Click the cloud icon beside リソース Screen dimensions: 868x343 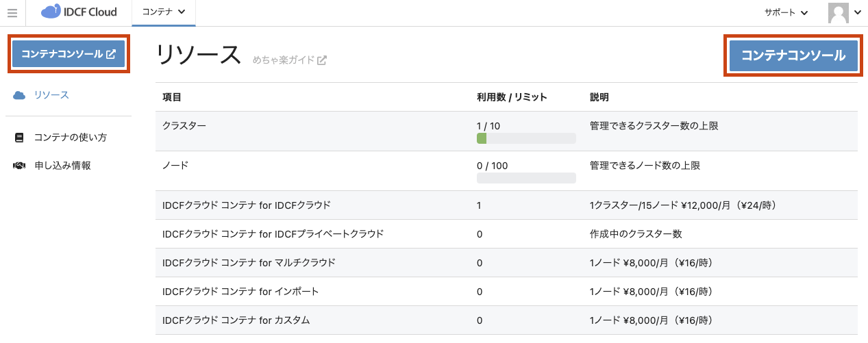point(19,95)
